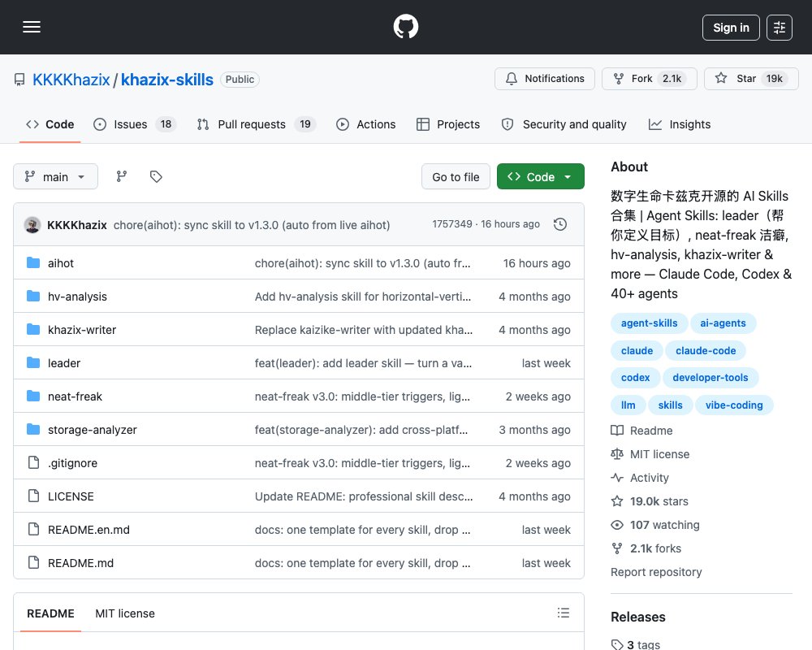The height and width of the screenshot is (650, 812).
Task: Click the agent-skills topic tag
Action: point(649,323)
